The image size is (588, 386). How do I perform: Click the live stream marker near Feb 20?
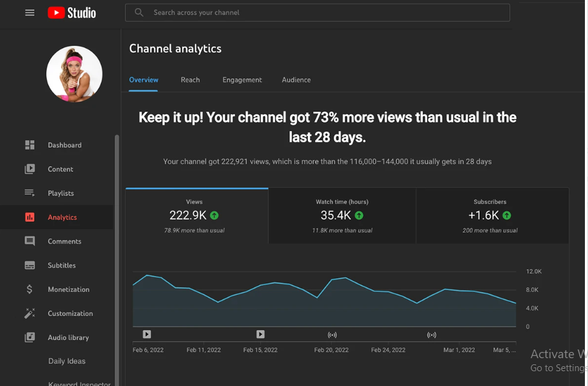click(x=332, y=335)
